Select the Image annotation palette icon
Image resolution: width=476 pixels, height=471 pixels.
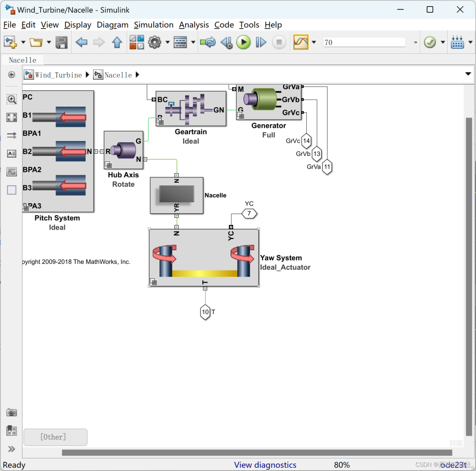click(x=11, y=172)
